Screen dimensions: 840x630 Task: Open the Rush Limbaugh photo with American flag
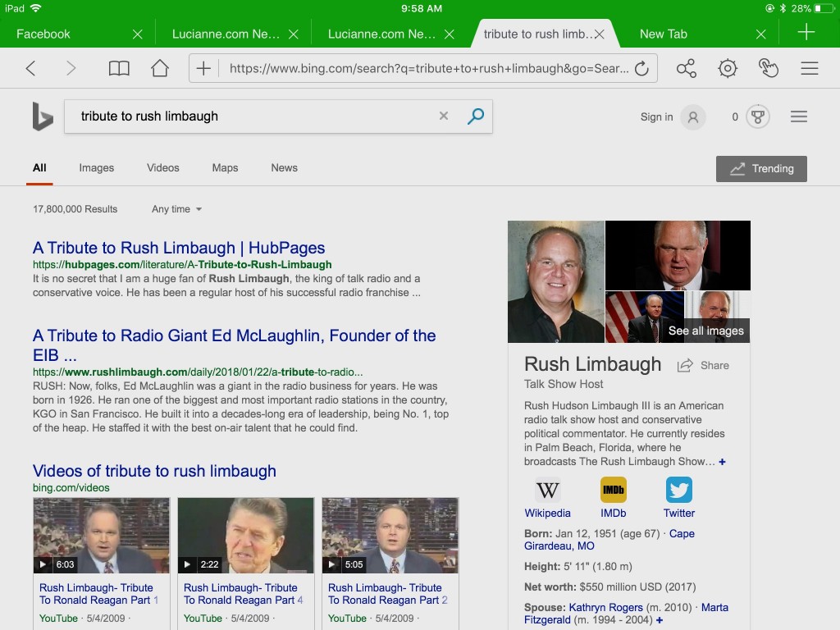tap(645, 317)
